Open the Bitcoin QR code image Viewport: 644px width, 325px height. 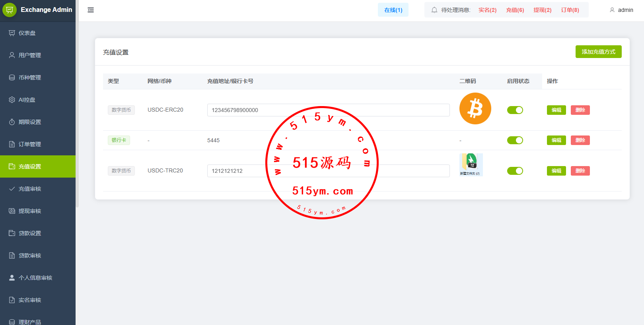[475, 108]
